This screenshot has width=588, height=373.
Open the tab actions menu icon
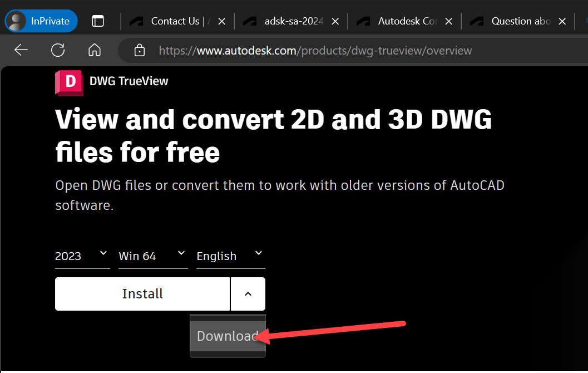(x=98, y=21)
